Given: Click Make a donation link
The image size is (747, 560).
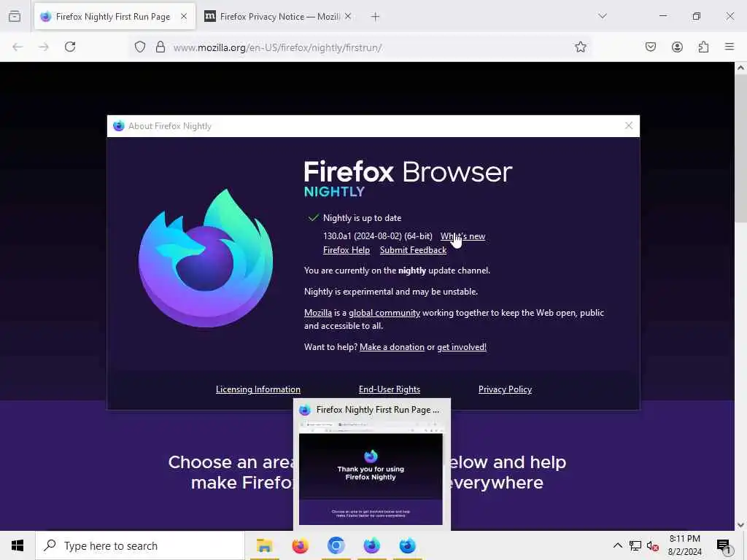Looking at the screenshot, I should click(x=392, y=347).
